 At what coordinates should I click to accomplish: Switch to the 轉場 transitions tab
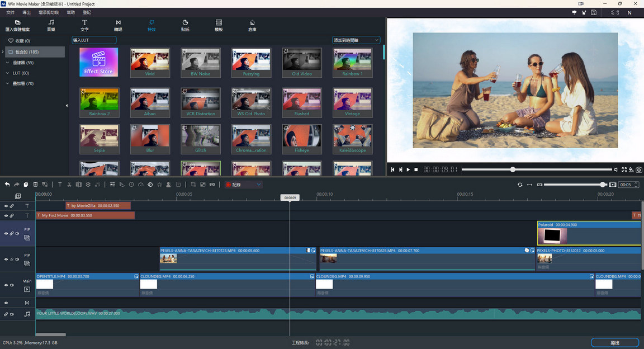118,26
